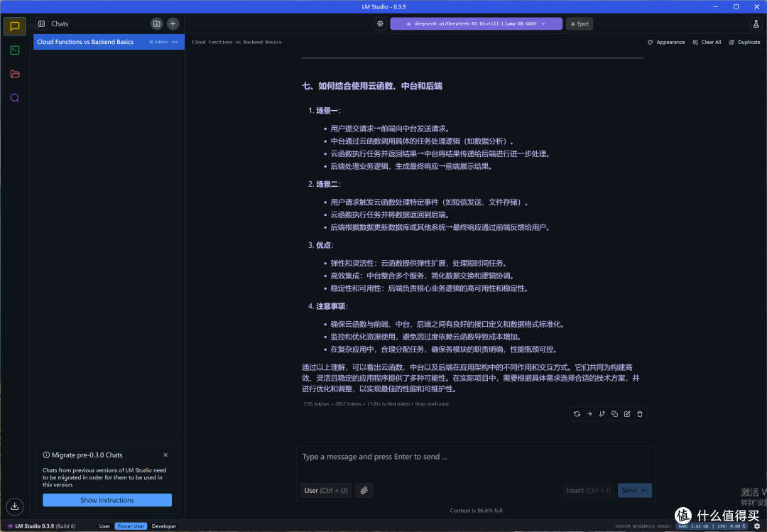Image resolution: width=767 pixels, height=532 pixels.
Task: Click the RAM usage indicator
Action: pyautogui.click(x=692, y=526)
